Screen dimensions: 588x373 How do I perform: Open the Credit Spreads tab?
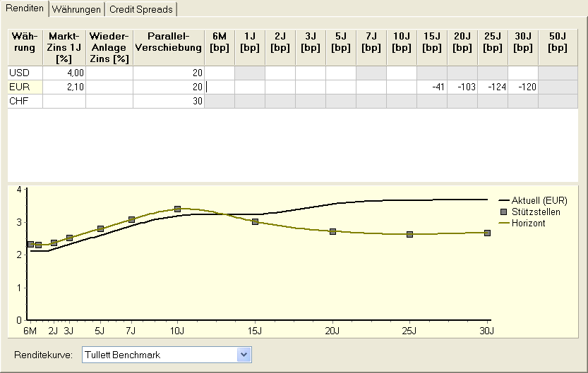pyautogui.click(x=140, y=9)
